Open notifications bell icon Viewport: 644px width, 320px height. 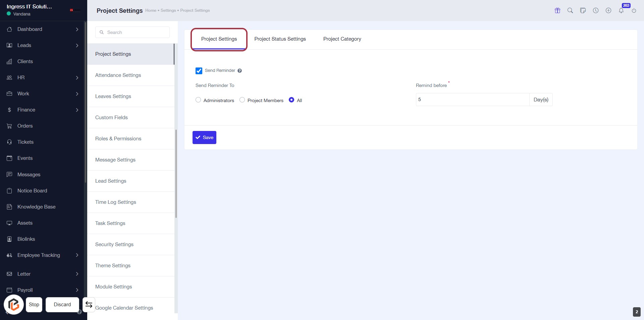click(621, 10)
